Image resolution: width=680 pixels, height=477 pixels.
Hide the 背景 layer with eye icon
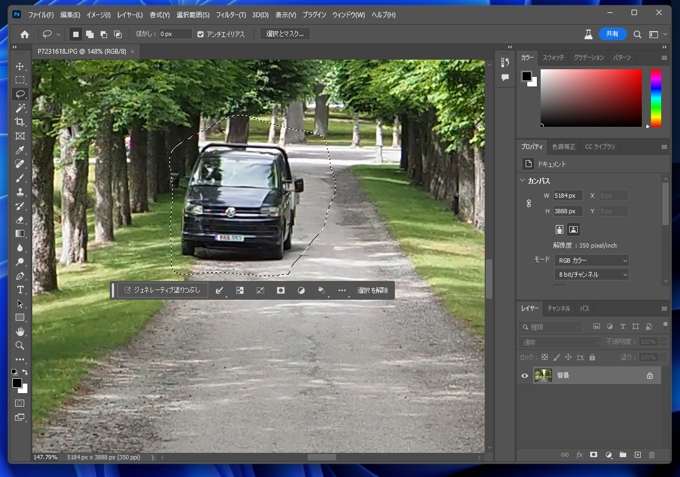pos(525,376)
